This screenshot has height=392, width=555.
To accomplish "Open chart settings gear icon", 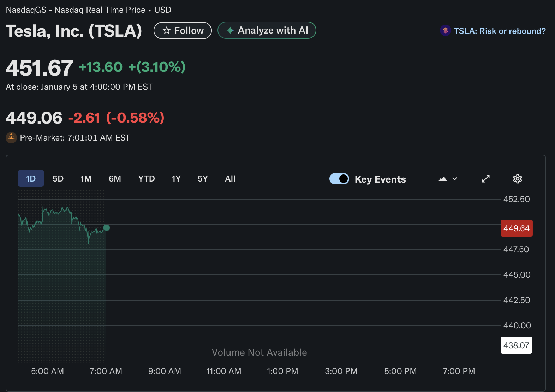I will pyautogui.click(x=517, y=179).
